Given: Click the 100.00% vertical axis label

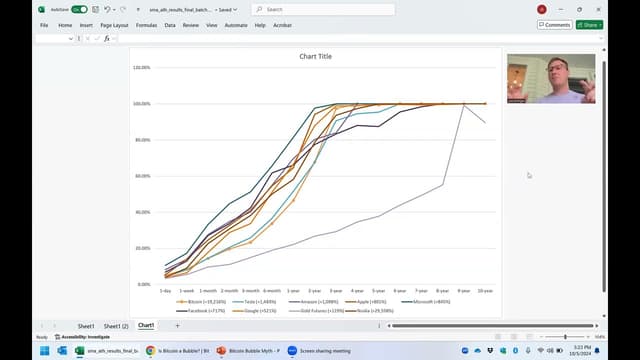Looking at the screenshot, I should [142, 104].
